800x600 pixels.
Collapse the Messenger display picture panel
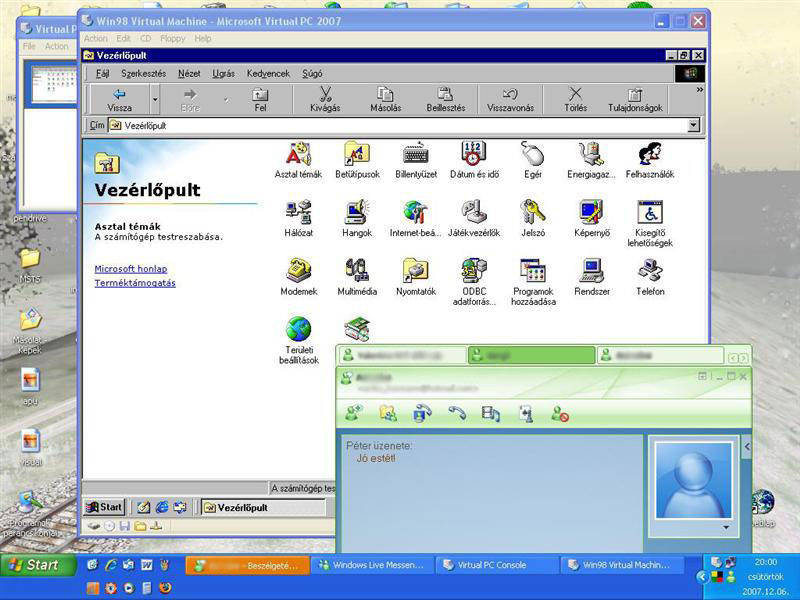(x=747, y=447)
